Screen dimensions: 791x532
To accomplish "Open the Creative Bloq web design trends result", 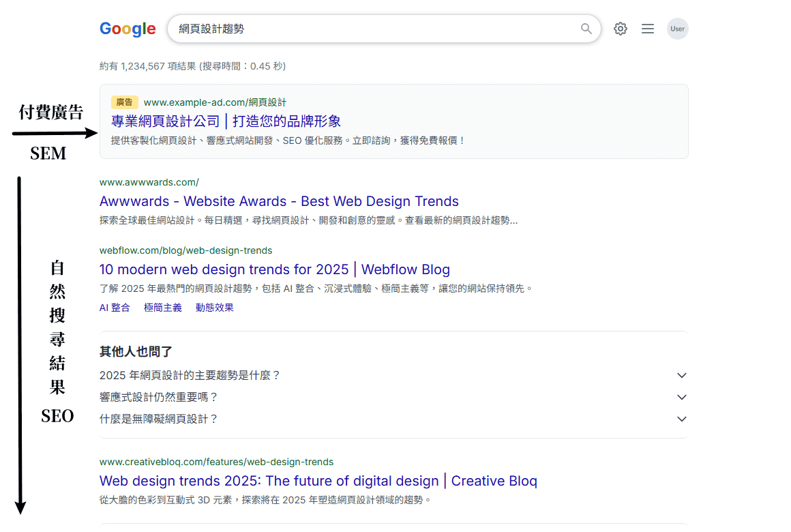I will 318,481.
